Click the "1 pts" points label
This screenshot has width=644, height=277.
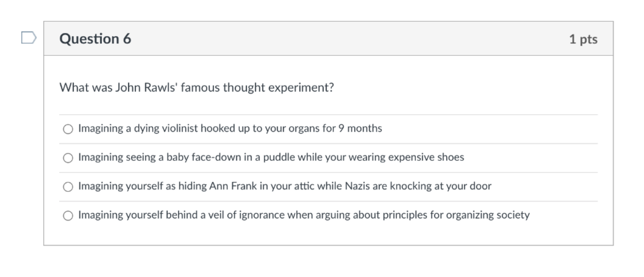pos(583,39)
